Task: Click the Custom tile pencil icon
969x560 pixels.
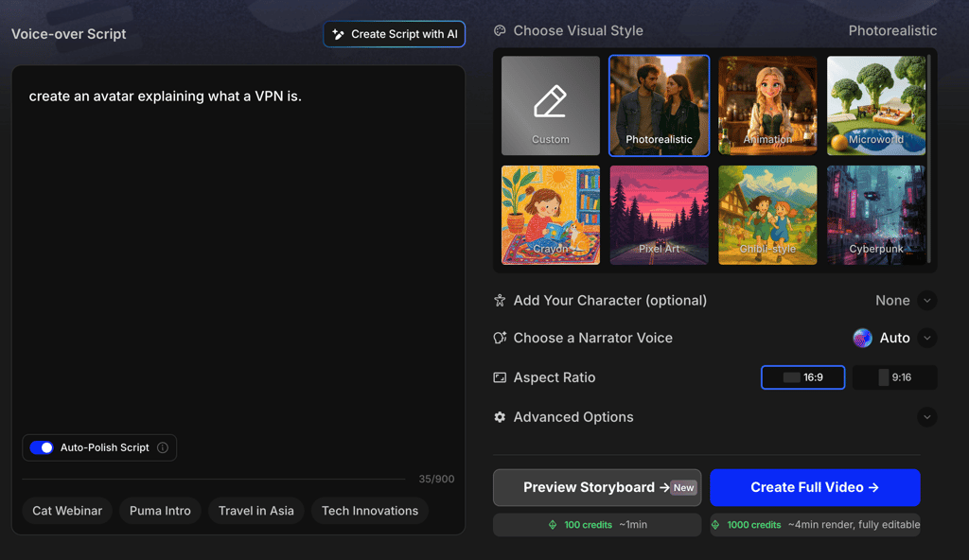Action: coord(550,101)
